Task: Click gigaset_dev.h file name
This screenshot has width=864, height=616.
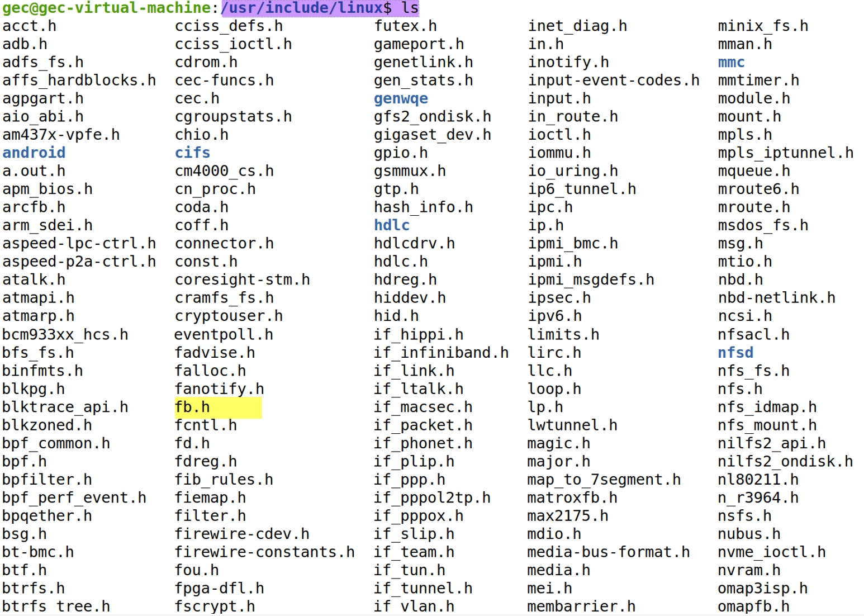Action: click(433, 135)
